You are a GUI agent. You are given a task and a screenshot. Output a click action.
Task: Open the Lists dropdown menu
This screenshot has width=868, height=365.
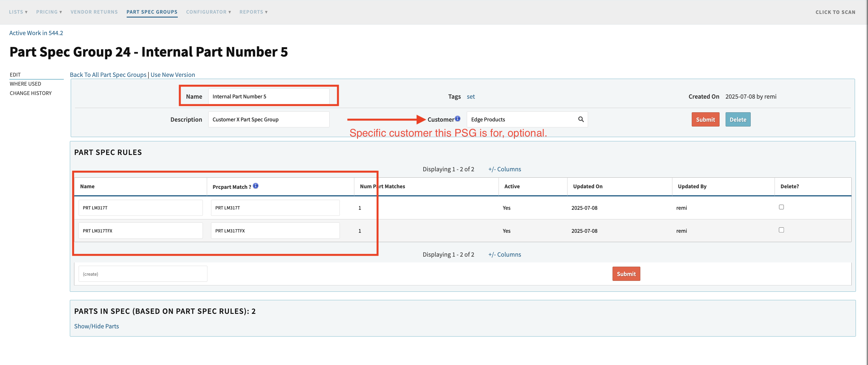[x=18, y=12]
